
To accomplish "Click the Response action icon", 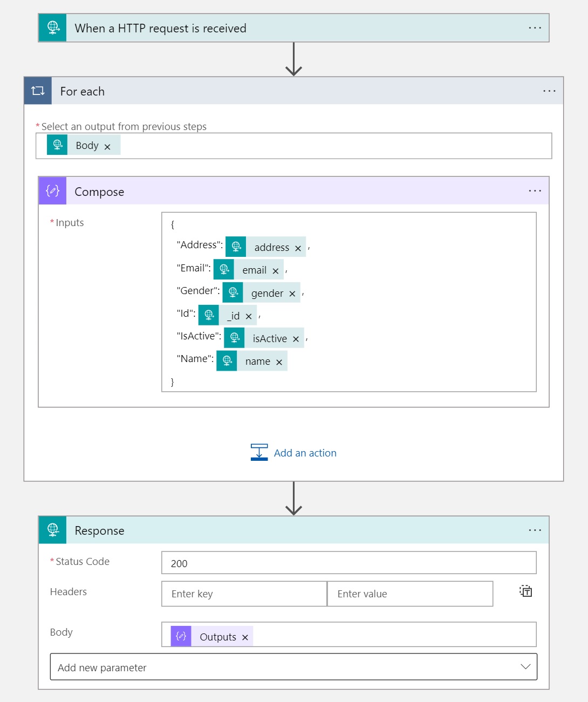I will click(x=52, y=530).
